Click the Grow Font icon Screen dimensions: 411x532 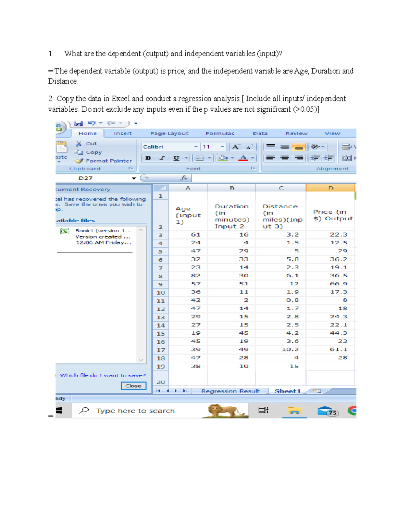click(236, 147)
